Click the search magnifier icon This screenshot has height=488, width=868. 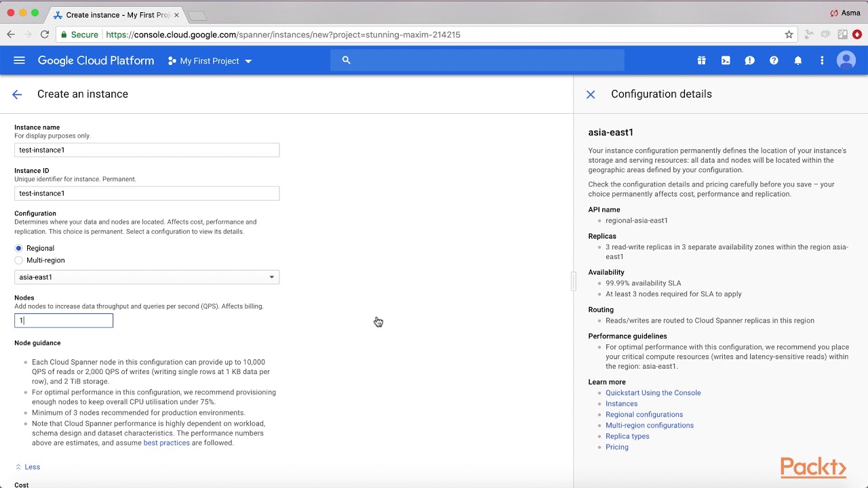347,60
